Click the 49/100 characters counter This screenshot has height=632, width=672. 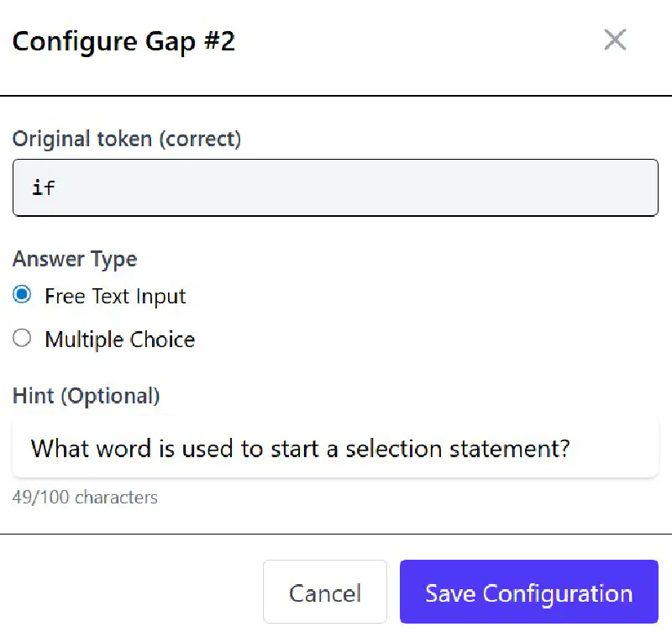click(84, 498)
